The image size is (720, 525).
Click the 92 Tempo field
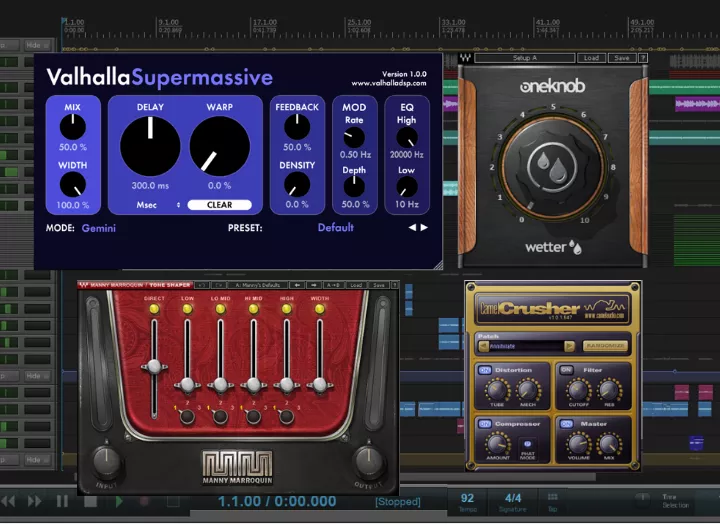tap(467, 502)
